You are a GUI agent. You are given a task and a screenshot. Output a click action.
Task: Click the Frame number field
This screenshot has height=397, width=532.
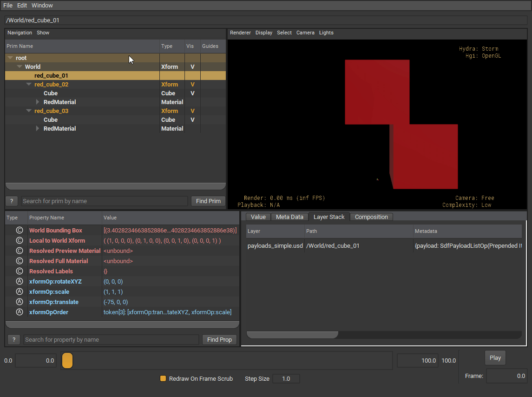(506, 376)
